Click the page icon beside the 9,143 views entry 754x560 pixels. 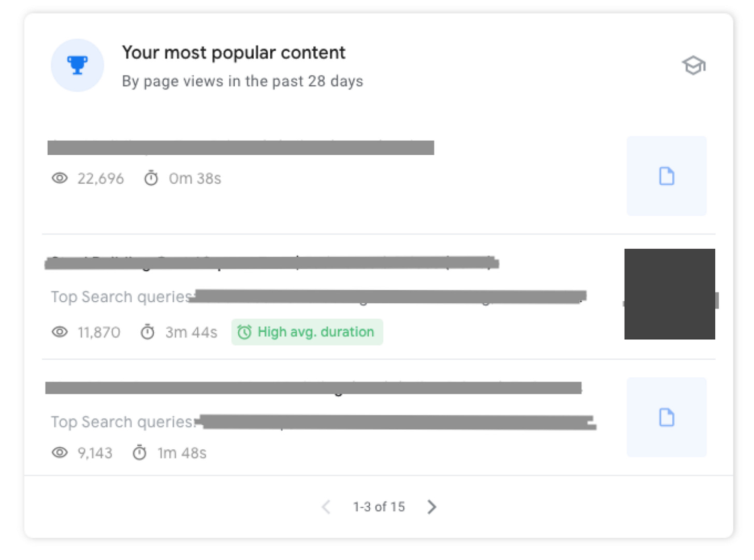[x=666, y=417]
